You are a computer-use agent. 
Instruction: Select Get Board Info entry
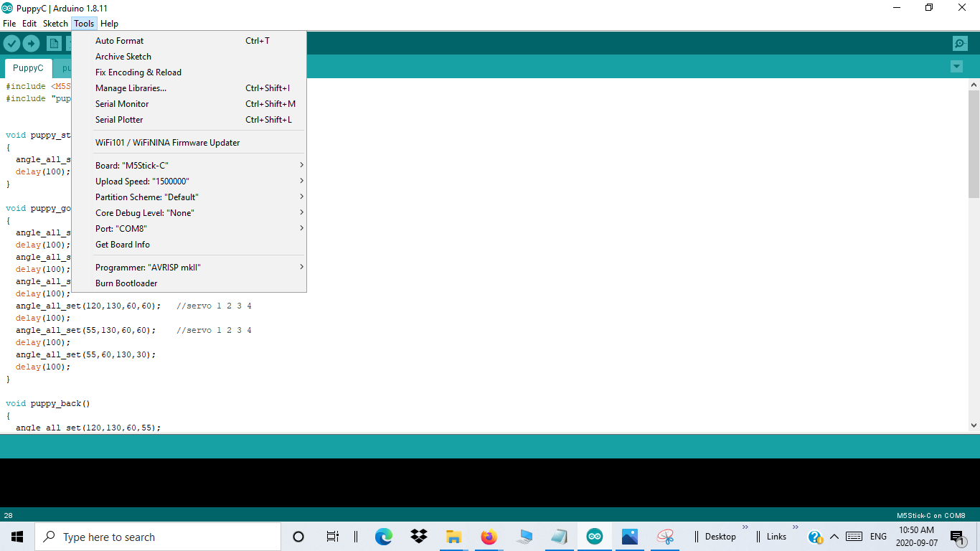coord(189,245)
